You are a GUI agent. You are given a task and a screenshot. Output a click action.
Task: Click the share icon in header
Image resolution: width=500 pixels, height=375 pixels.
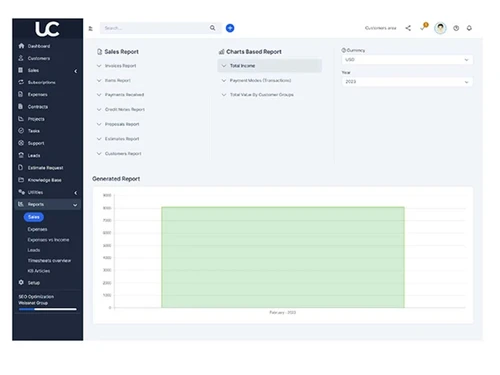pos(408,28)
